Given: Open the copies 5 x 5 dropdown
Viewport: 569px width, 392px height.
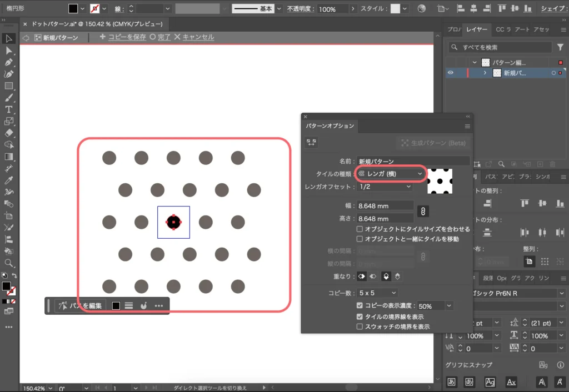Looking at the screenshot, I should coord(378,293).
